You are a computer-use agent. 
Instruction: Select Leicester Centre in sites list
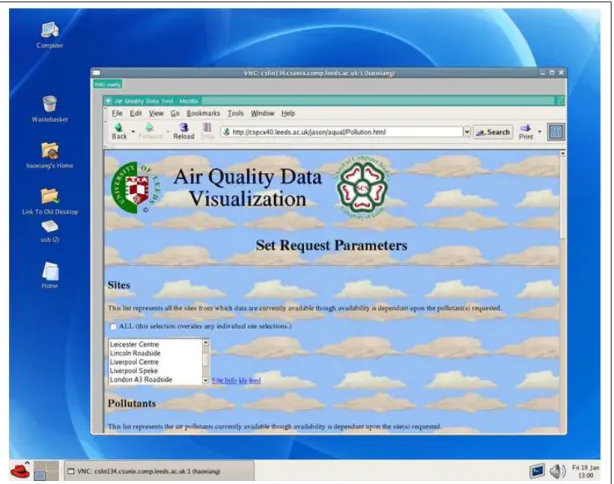(155, 345)
